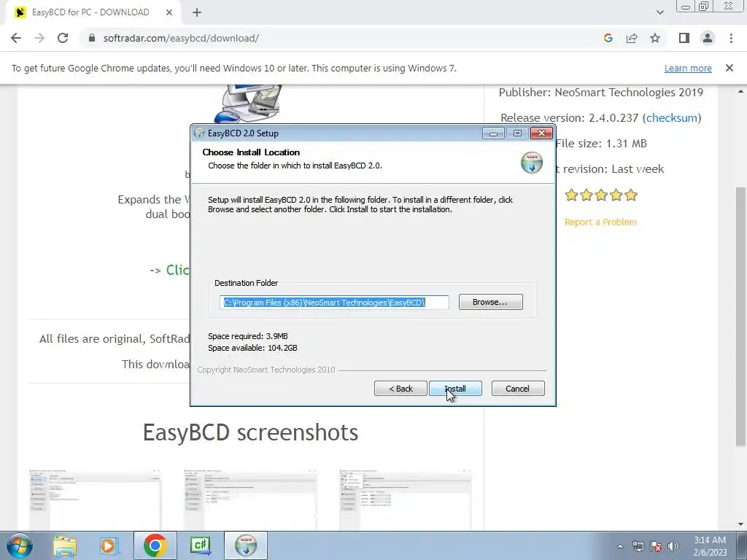Open the Windows Start menu

[19, 545]
